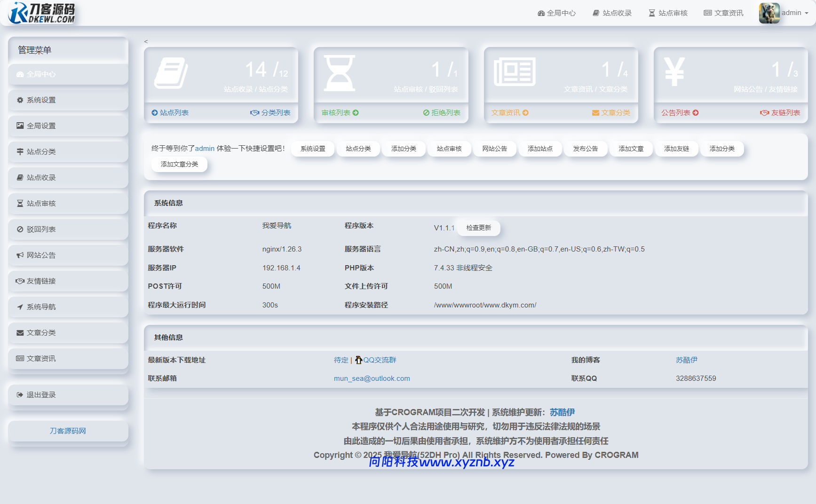Viewport: 816px width, 504px height.
Task: Open 驳回列表 in the sidebar menu
Action: 41,229
